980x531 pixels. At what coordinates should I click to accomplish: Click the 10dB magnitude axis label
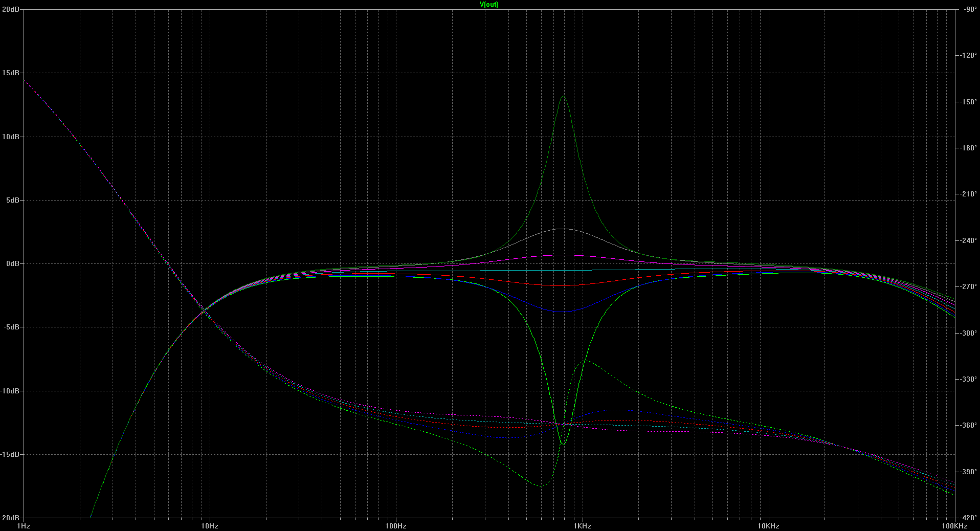pyautogui.click(x=11, y=137)
